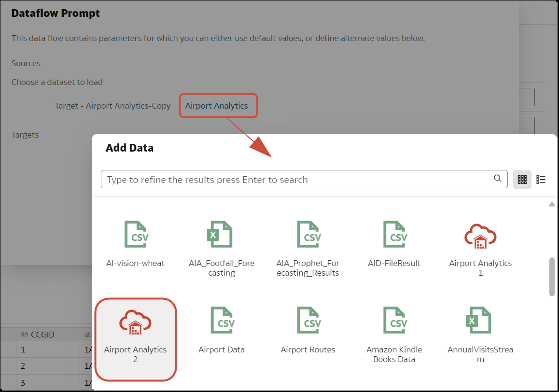Screen dimensions: 559x392
Task: Select the AIA_Prophet_Forecasting_Results dataset
Action: (308, 244)
